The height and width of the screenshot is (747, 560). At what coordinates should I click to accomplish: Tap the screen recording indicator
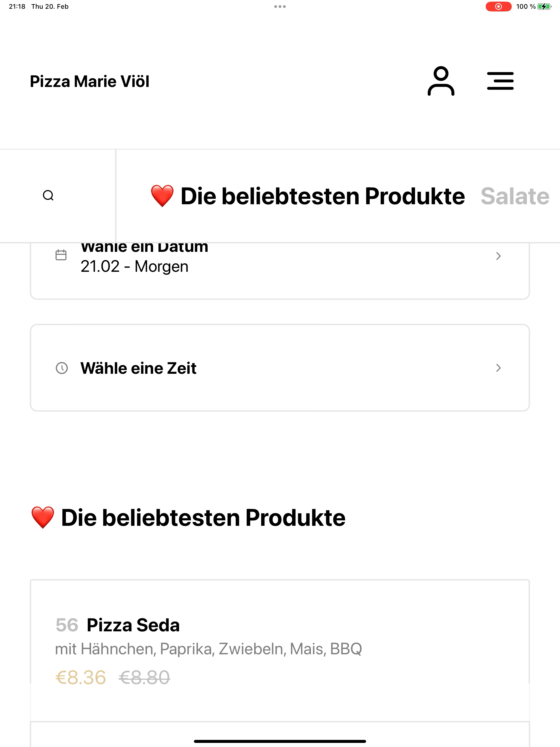coord(498,6)
